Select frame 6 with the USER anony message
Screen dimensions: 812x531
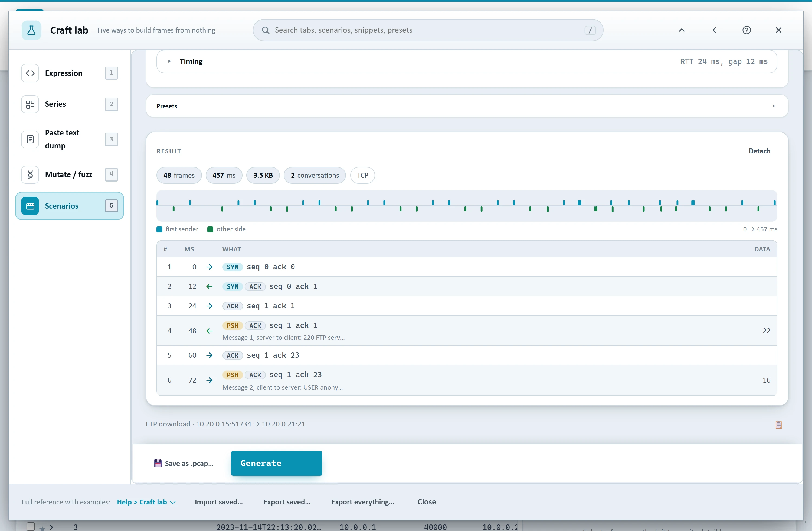466,380
